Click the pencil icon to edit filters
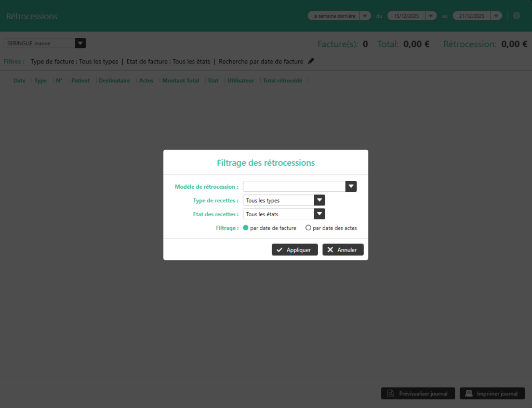 tap(311, 61)
